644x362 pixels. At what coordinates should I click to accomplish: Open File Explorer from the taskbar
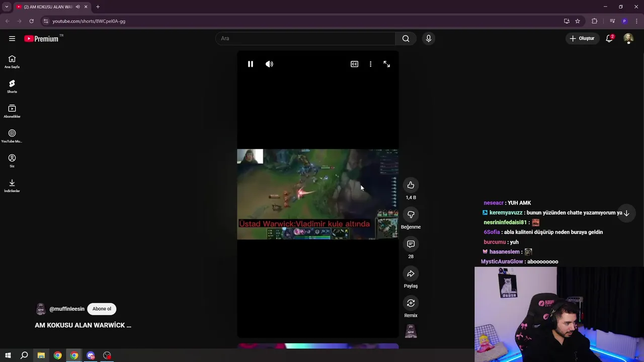pyautogui.click(x=41, y=355)
